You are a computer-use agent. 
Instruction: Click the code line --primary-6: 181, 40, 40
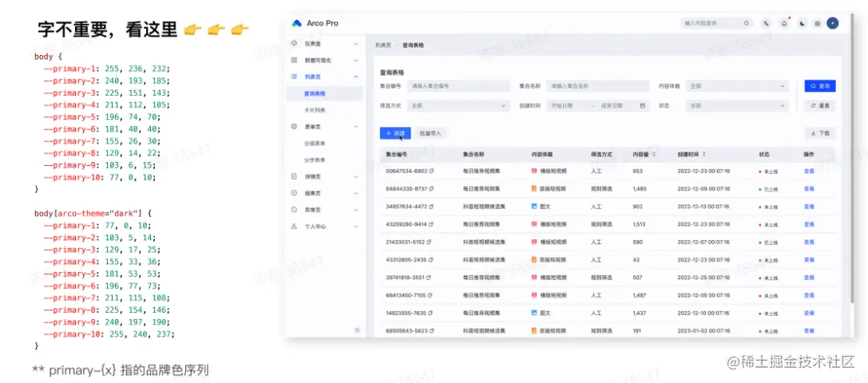[104, 130]
